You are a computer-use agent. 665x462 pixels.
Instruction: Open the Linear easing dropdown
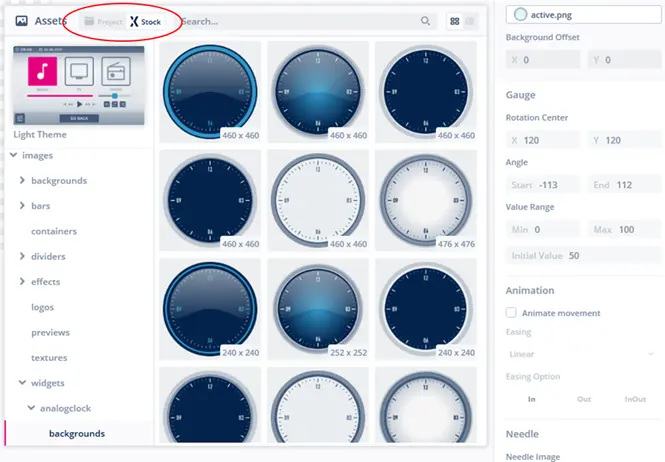pyautogui.click(x=583, y=353)
